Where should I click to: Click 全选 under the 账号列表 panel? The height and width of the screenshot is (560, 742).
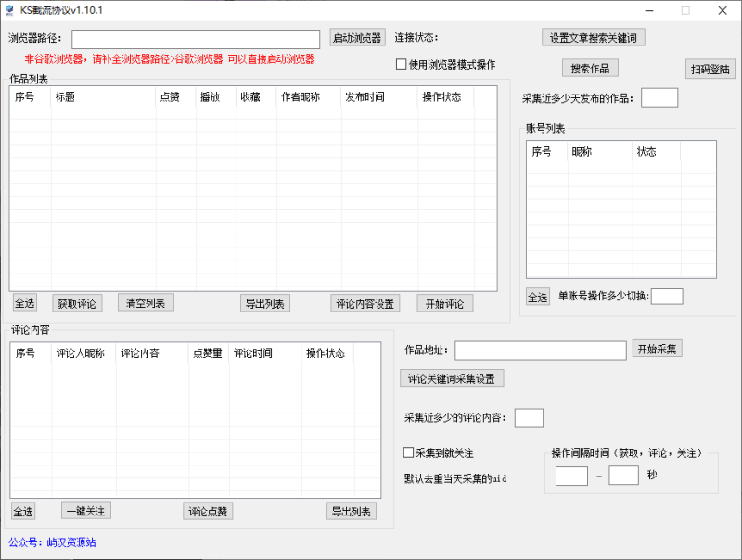pyautogui.click(x=538, y=296)
